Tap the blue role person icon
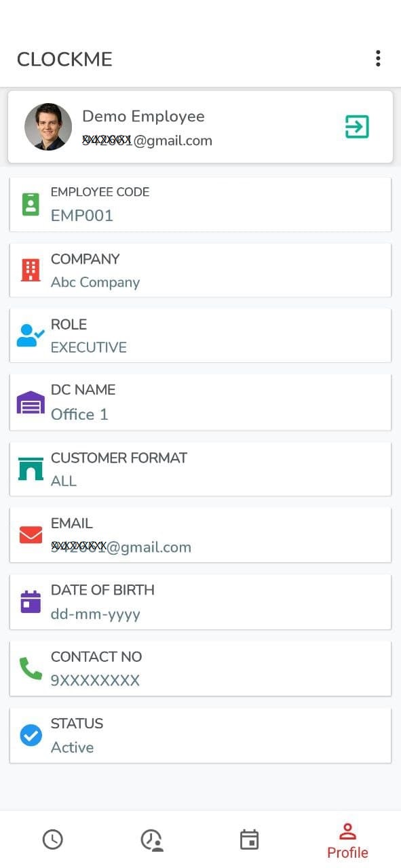The height and width of the screenshot is (868, 401). pyautogui.click(x=31, y=336)
